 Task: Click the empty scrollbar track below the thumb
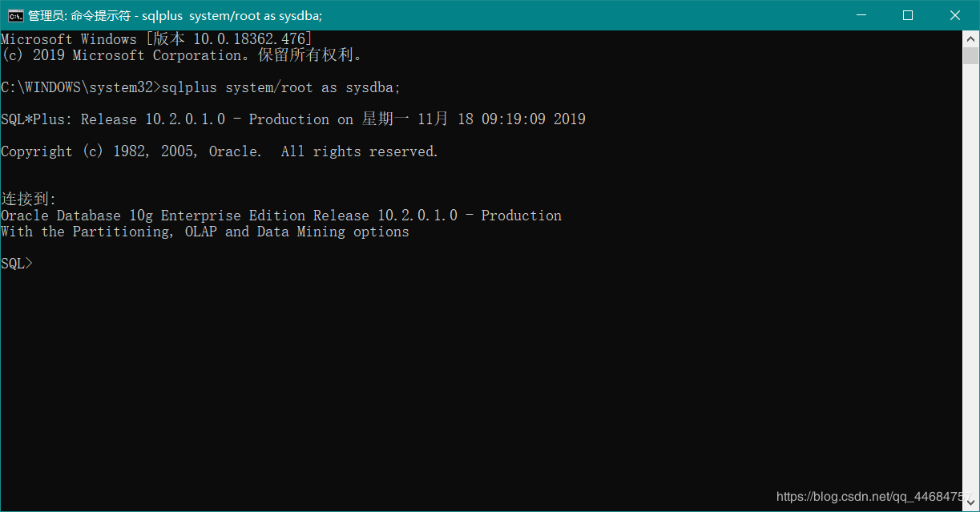point(970,280)
